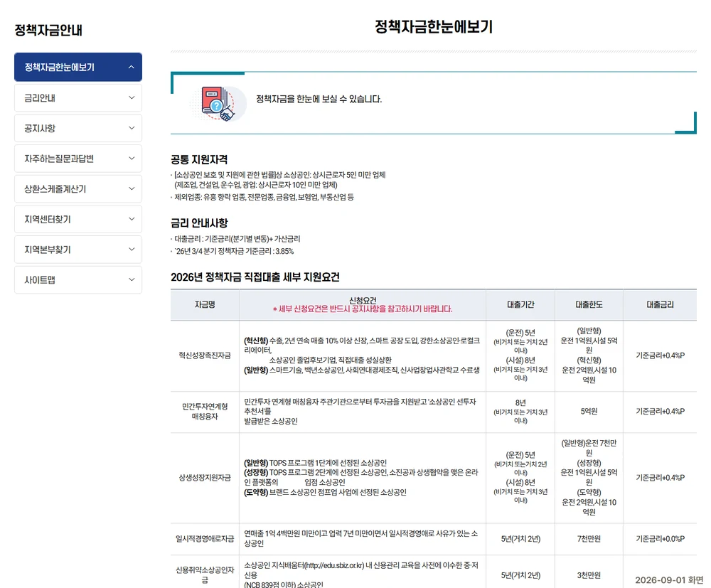Open the 정책자금한눈에보기 sidebar menu
This screenshot has width=711, height=588.
click(x=78, y=67)
